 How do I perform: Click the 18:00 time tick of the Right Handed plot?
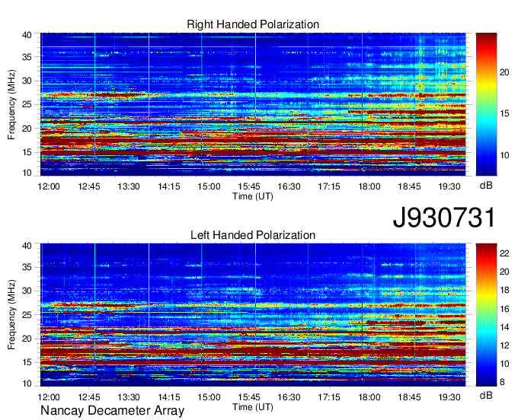point(369,186)
